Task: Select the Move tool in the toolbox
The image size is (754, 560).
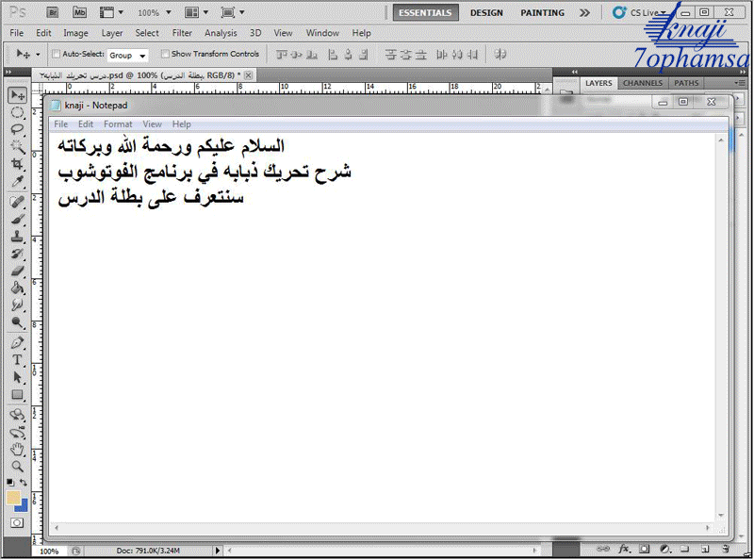Action: pos(17,95)
